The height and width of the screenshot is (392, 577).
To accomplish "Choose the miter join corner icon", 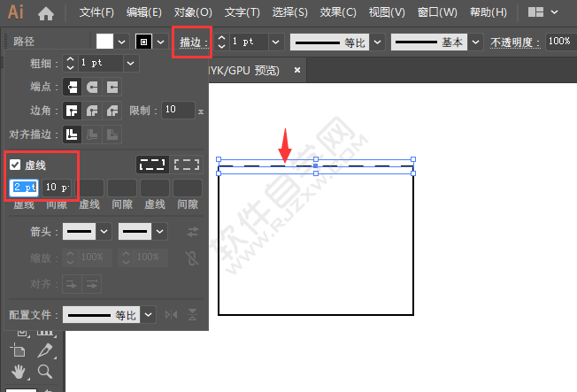I will click(x=73, y=111).
